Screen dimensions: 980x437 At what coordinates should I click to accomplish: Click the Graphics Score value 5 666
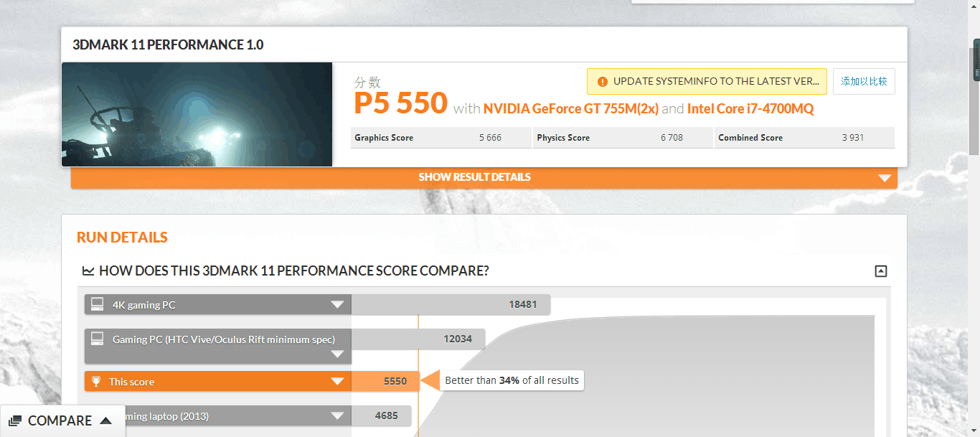(x=491, y=138)
